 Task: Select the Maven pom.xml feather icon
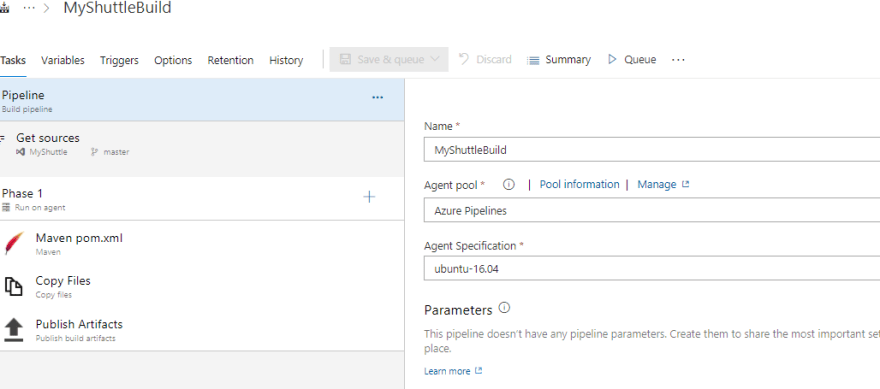[x=14, y=244]
